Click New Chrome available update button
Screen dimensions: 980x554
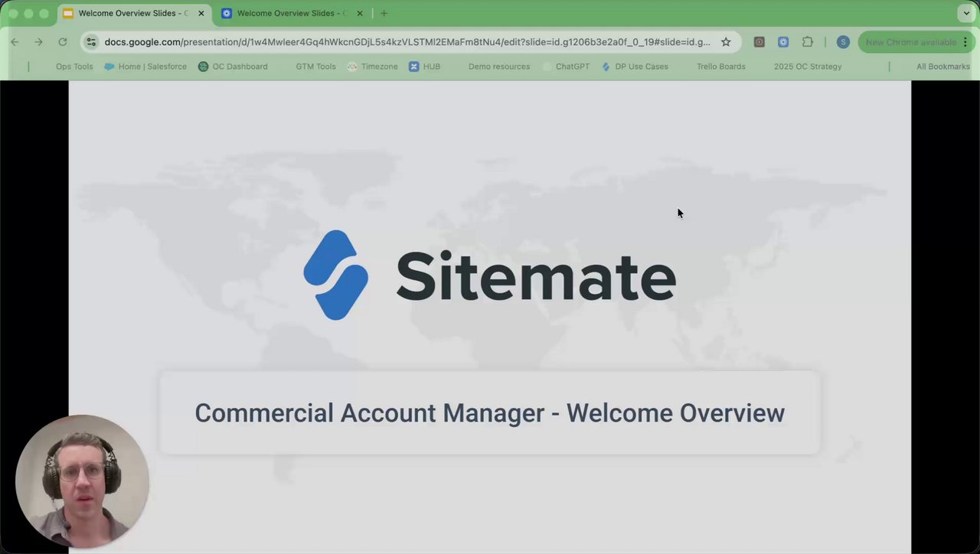[x=911, y=42]
